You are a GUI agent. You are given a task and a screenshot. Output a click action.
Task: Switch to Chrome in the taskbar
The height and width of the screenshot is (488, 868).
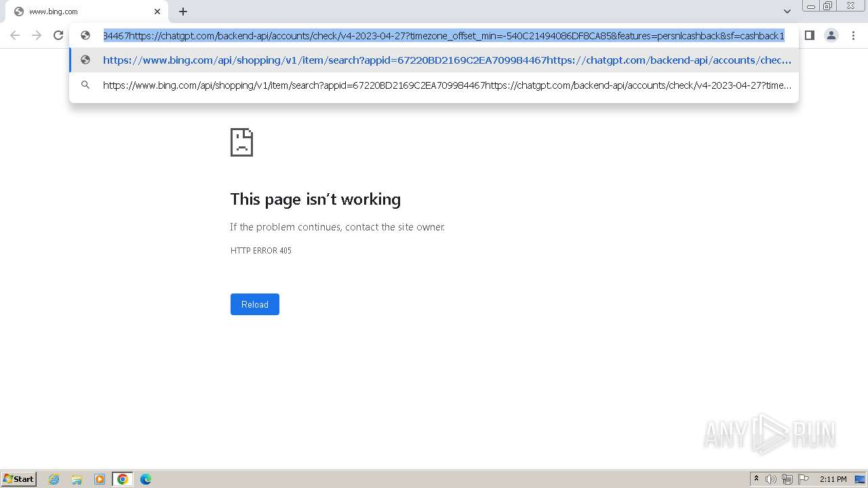(123, 479)
